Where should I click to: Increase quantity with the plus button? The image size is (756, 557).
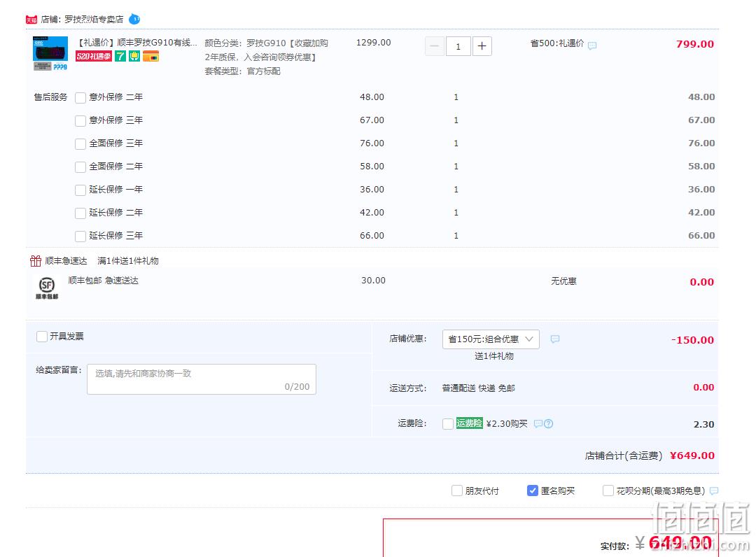(482, 46)
